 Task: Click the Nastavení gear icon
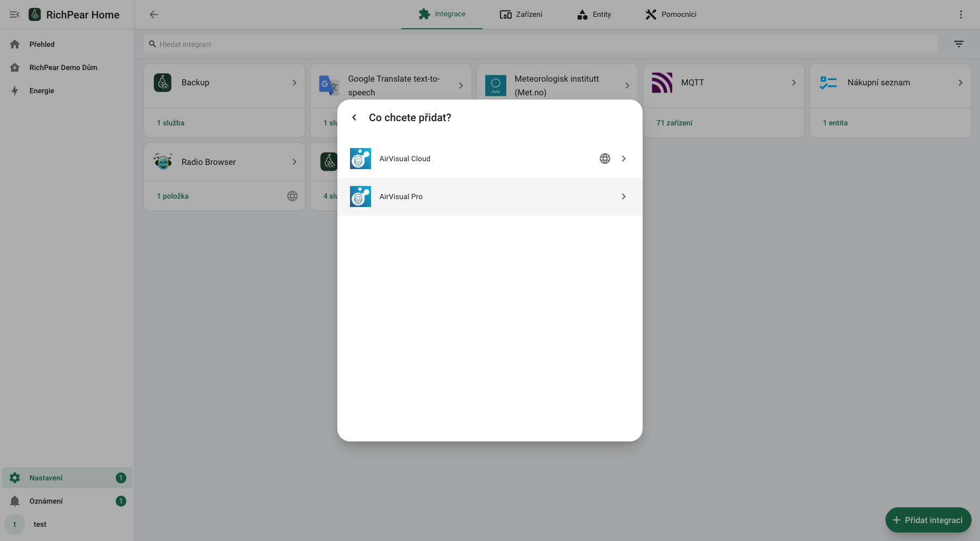(x=15, y=478)
